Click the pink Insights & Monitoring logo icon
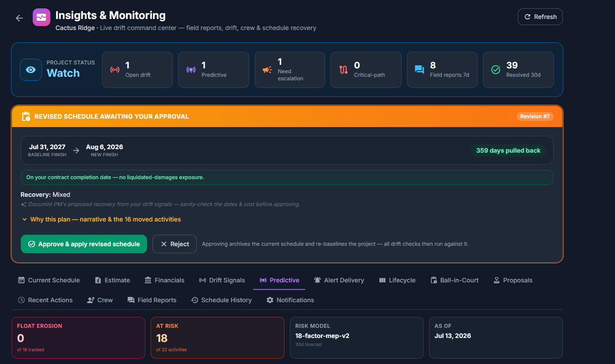 tap(42, 17)
